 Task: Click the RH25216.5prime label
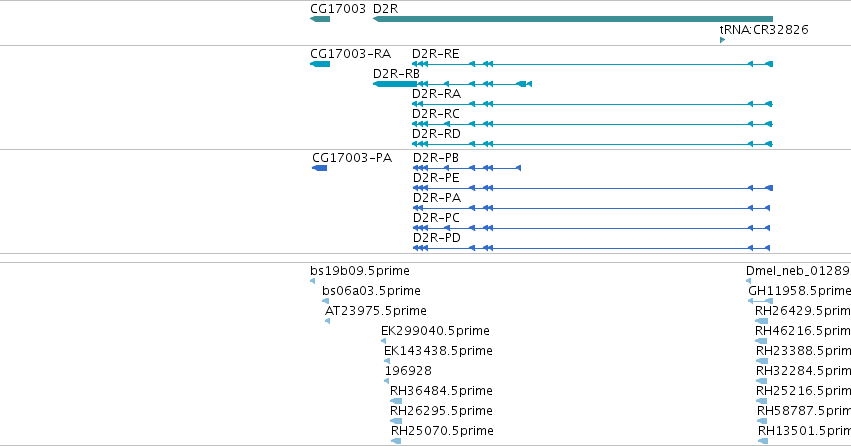pos(803,391)
